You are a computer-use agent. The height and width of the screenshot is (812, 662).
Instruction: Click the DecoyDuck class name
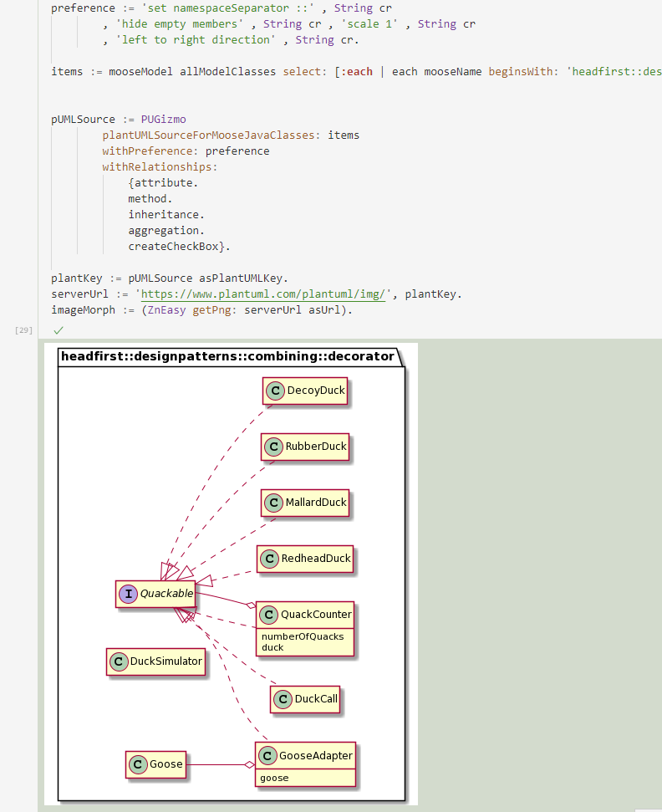pyautogui.click(x=316, y=391)
